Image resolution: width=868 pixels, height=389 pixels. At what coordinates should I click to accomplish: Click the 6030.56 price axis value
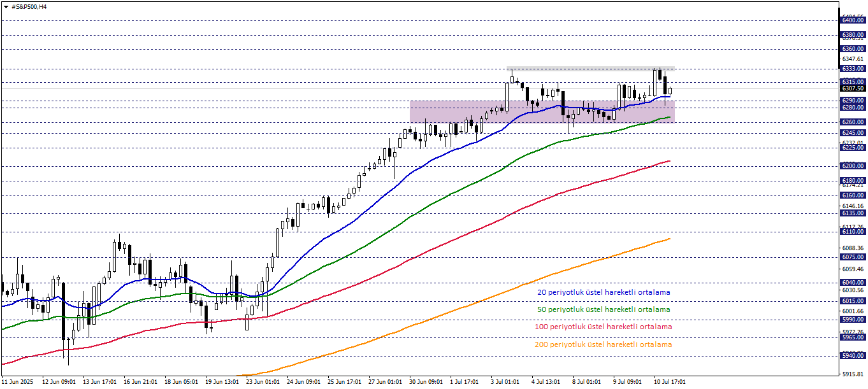point(853,290)
